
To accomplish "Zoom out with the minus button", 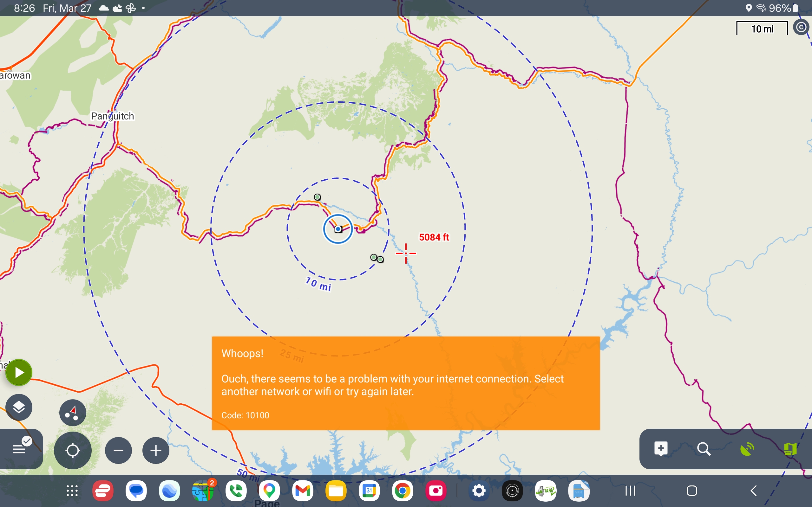I will (x=118, y=450).
